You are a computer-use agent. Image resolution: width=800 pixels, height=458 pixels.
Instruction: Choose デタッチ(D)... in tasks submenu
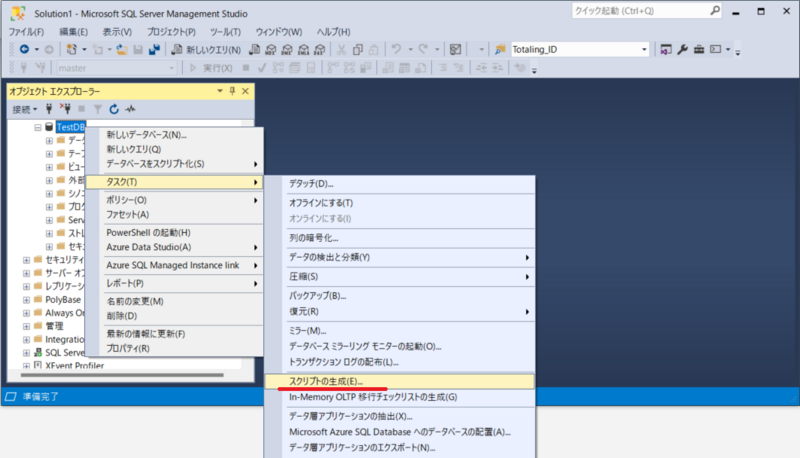pyautogui.click(x=400, y=184)
